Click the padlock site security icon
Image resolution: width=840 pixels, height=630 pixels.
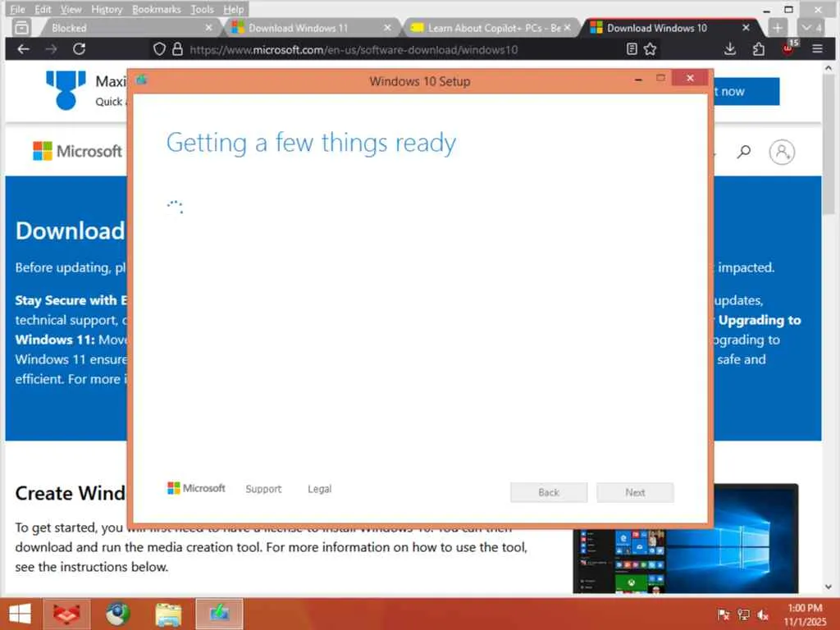point(177,49)
